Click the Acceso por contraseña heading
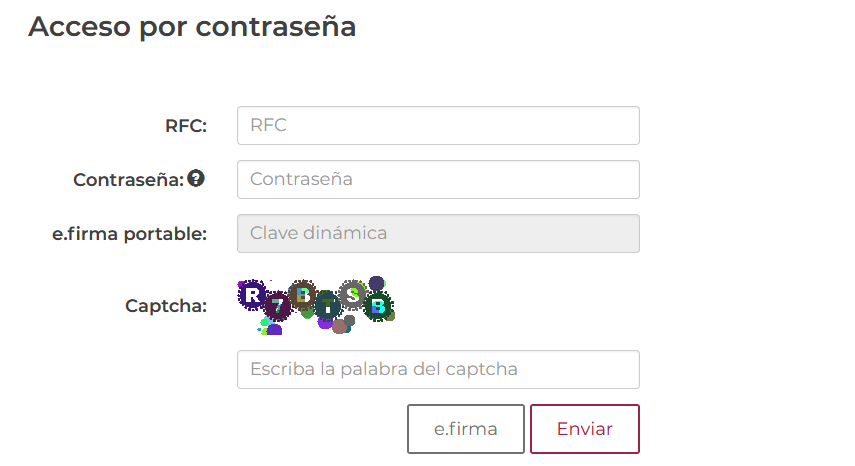Viewport: 855px width, 466px height. tap(192, 27)
